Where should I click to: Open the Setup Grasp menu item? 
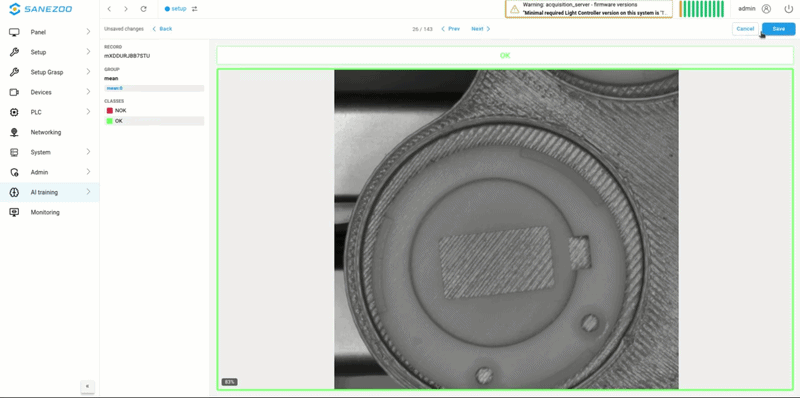[49, 72]
